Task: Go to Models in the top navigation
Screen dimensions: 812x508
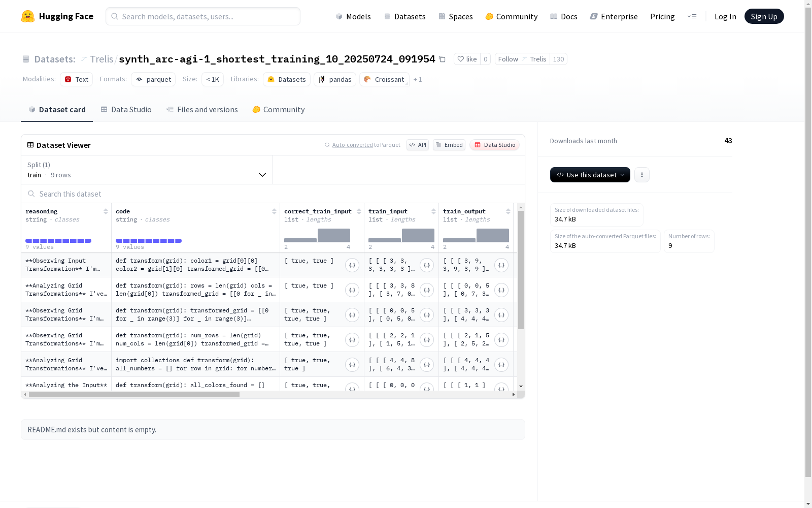Action: pyautogui.click(x=353, y=16)
